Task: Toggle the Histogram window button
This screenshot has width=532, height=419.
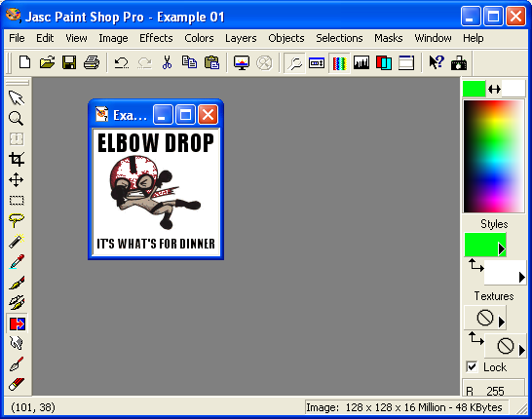Action: click(x=361, y=63)
